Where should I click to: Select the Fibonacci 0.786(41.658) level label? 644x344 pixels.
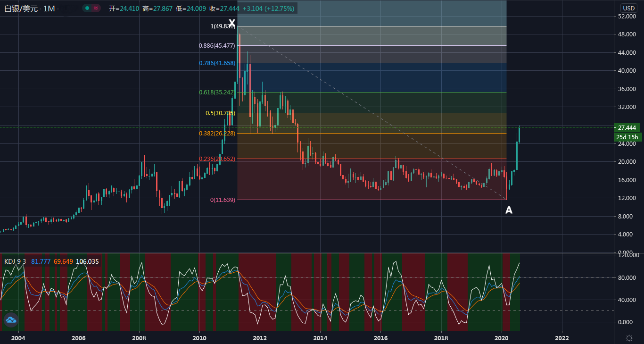[x=217, y=63]
